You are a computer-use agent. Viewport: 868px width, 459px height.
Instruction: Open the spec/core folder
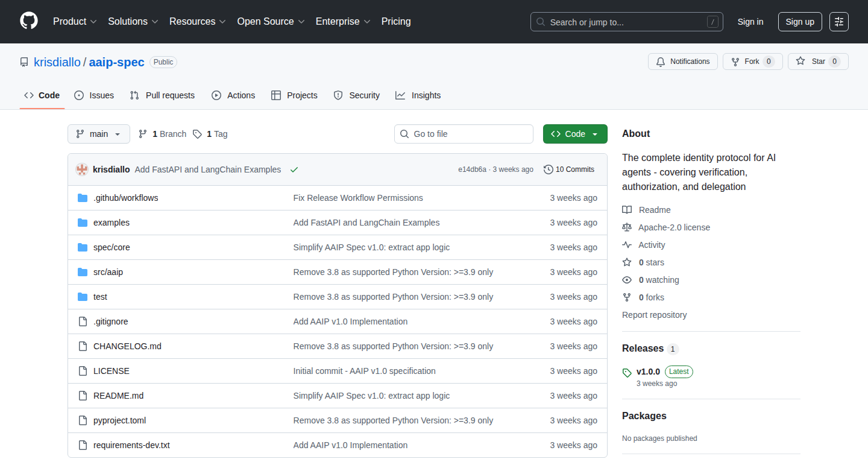pyautogui.click(x=112, y=247)
